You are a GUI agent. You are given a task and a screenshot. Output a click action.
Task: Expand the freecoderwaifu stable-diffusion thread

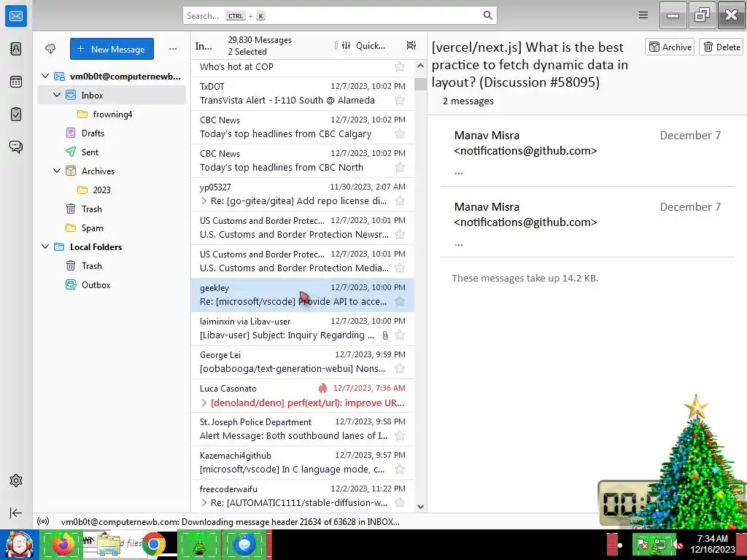pyautogui.click(x=204, y=503)
